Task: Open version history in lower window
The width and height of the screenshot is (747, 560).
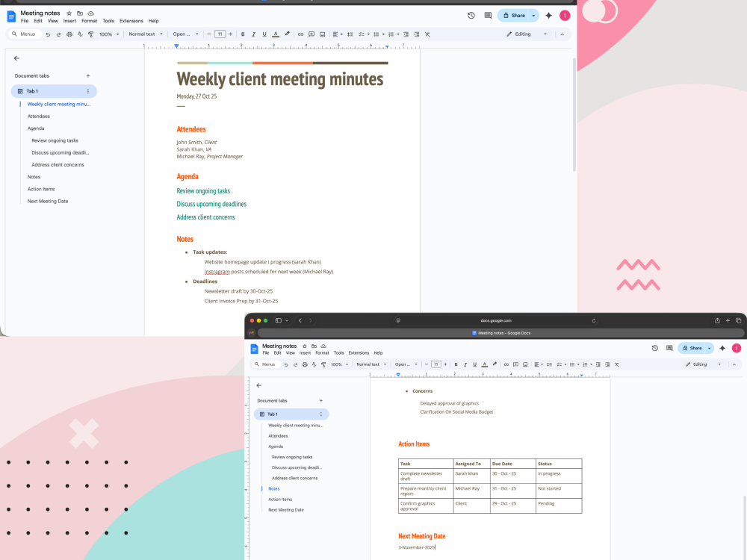Action: tap(655, 348)
